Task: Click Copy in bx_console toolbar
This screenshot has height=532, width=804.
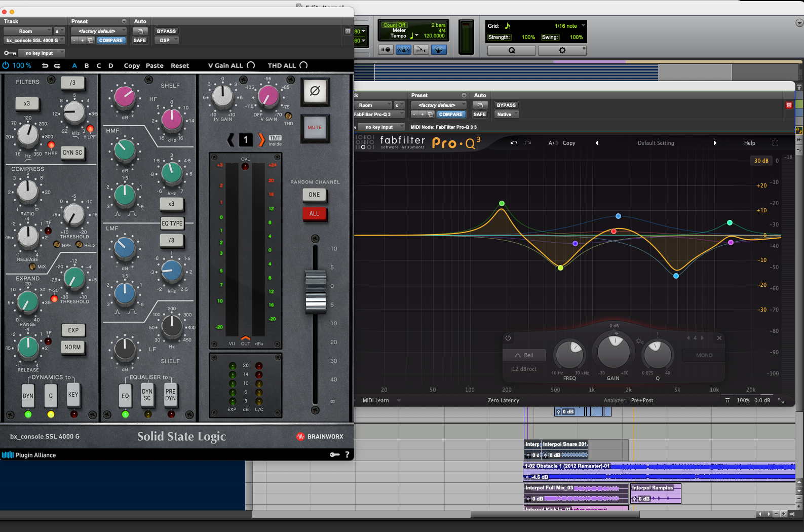Action: 132,66
